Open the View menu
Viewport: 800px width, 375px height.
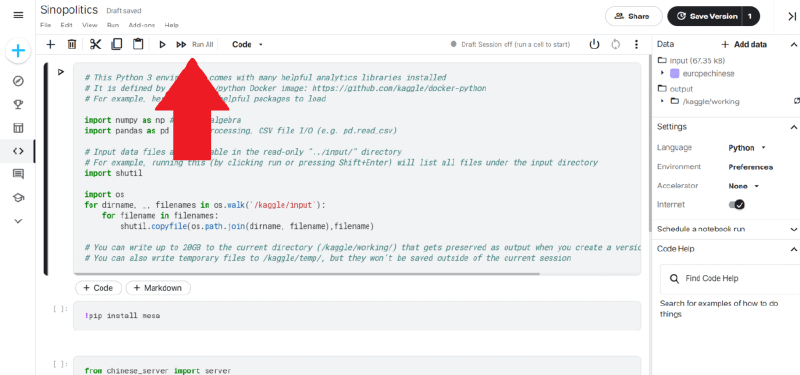[89, 25]
